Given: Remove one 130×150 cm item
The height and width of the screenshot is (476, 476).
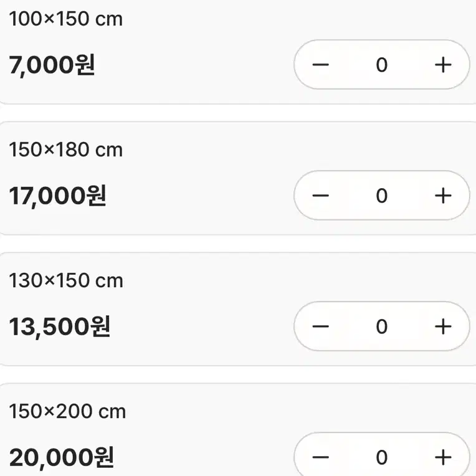Looking at the screenshot, I should point(321,326).
